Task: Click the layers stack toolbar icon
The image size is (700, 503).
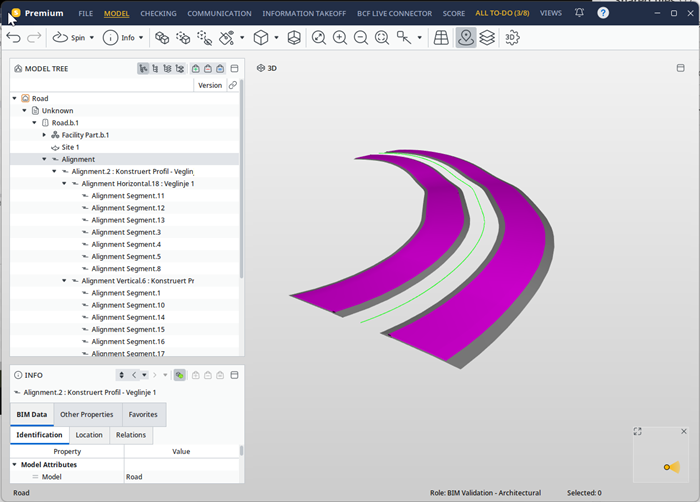Action: [x=487, y=38]
